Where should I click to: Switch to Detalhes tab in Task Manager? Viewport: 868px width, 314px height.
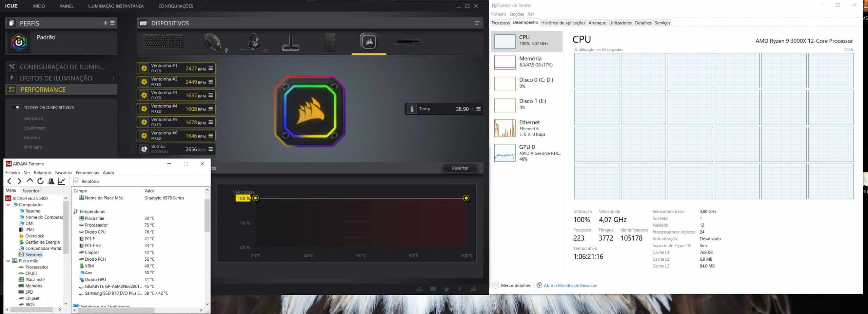tap(643, 23)
